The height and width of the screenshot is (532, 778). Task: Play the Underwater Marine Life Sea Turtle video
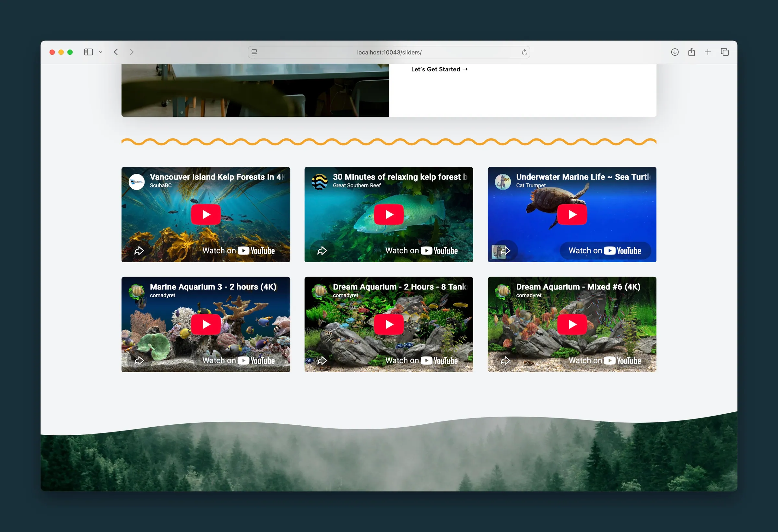click(572, 214)
